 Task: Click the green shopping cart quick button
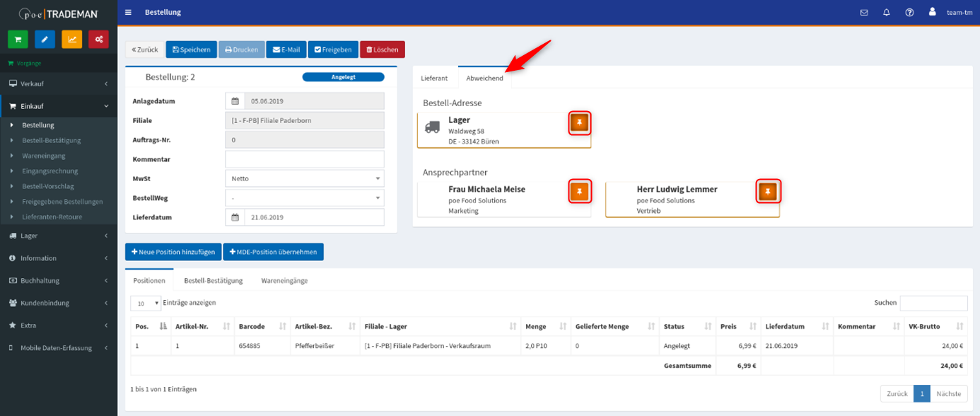tap(18, 39)
